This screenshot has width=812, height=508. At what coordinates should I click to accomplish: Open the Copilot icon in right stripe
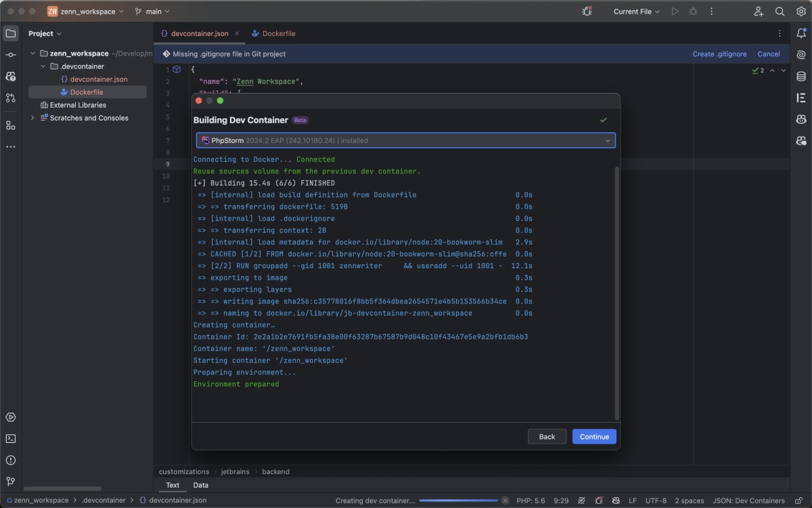801,119
